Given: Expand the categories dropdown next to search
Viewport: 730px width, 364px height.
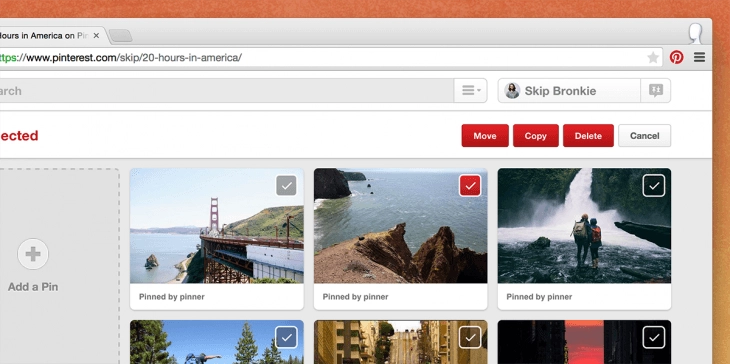Looking at the screenshot, I should click(x=471, y=90).
